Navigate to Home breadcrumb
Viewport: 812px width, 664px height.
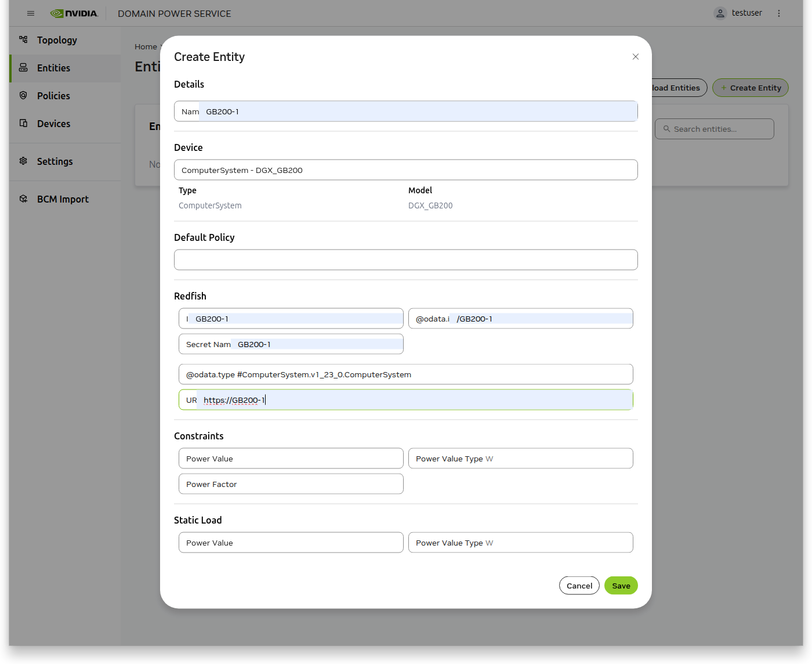click(x=146, y=46)
